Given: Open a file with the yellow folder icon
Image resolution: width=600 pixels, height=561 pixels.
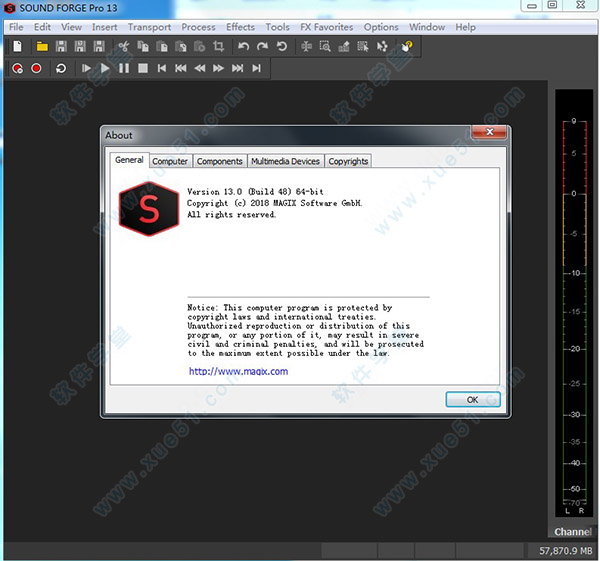Looking at the screenshot, I should tap(42, 47).
